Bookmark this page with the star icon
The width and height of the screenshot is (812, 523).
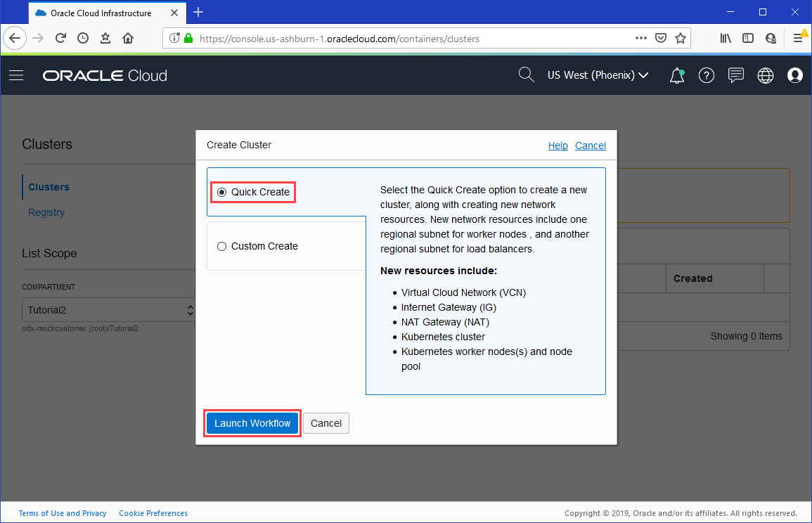pos(681,39)
